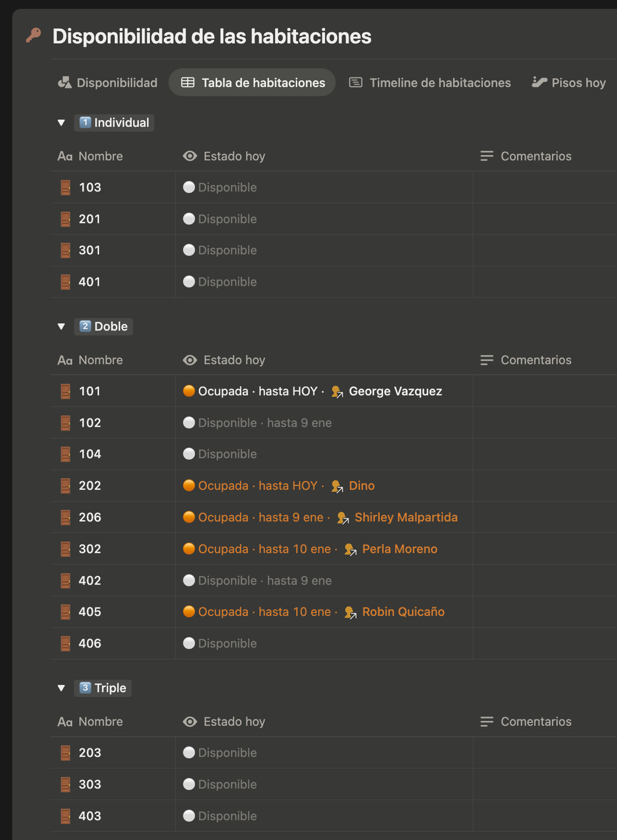The image size is (617, 840).
Task: Open the Pisos hoy tab
Action: pos(569,83)
